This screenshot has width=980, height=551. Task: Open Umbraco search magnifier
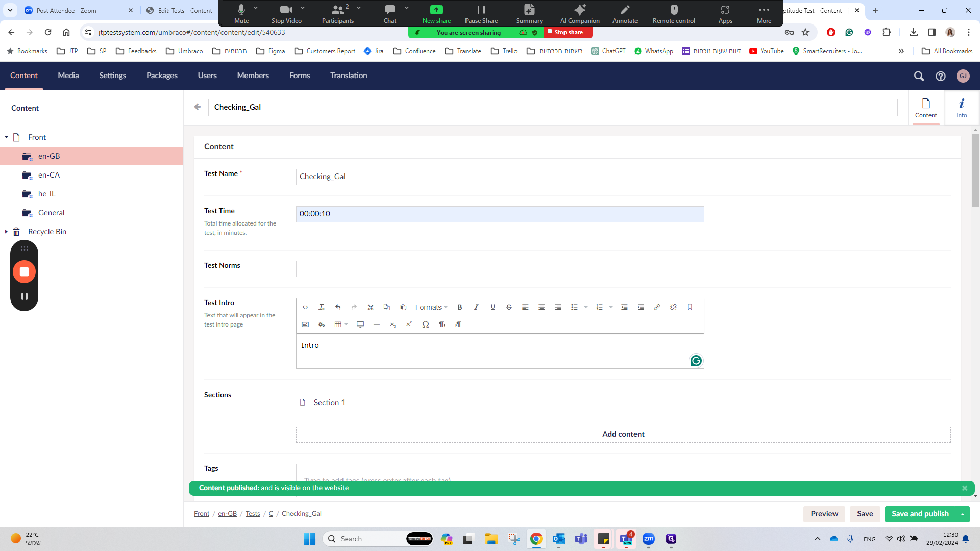point(919,76)
